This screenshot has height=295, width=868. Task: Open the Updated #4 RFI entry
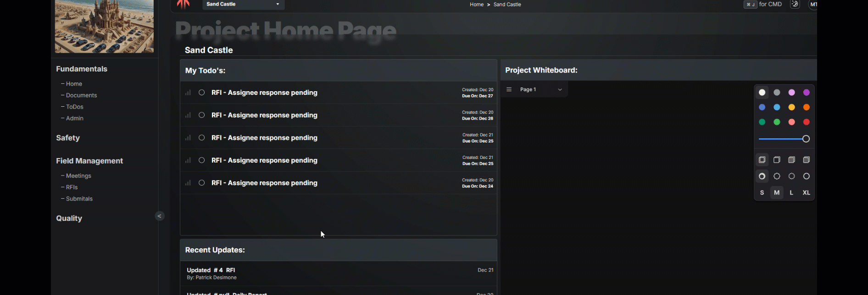[x=211, y=270]
